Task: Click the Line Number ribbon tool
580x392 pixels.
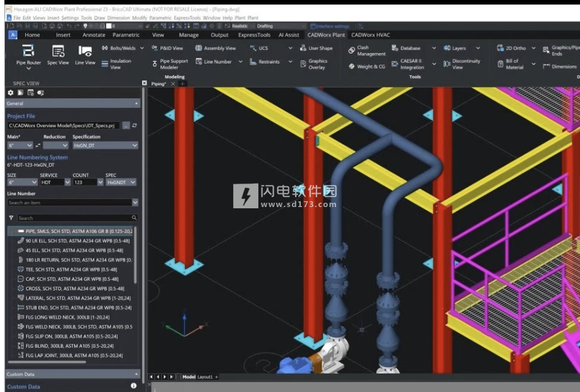Action: point(214,62)
